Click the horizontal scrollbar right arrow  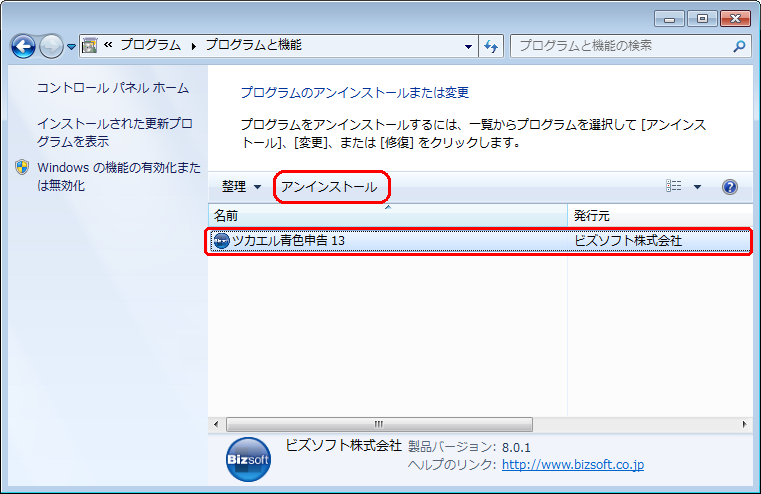744,425
